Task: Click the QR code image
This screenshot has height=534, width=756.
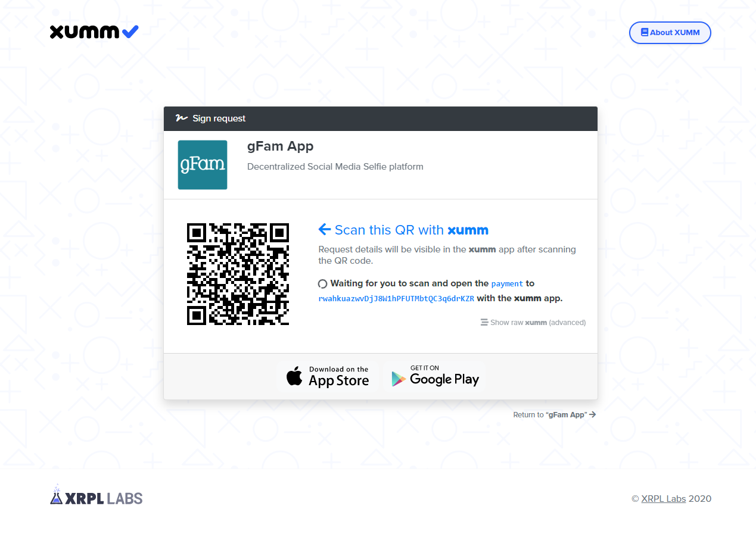Action: 238,274
